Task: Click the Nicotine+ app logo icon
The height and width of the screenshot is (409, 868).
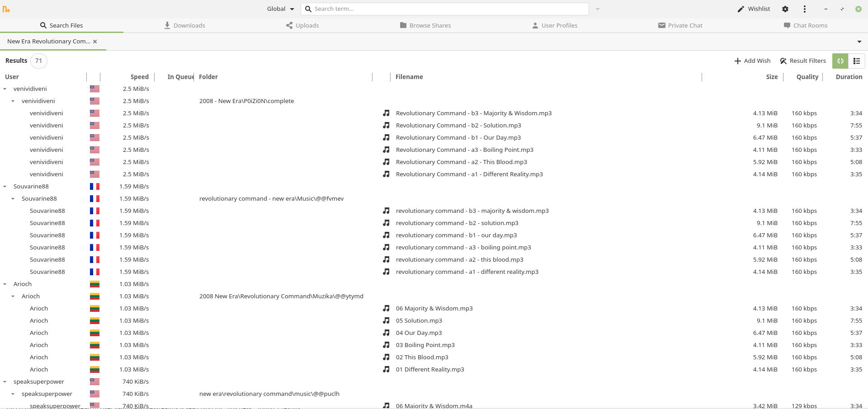Action: [x=6, y=9]
